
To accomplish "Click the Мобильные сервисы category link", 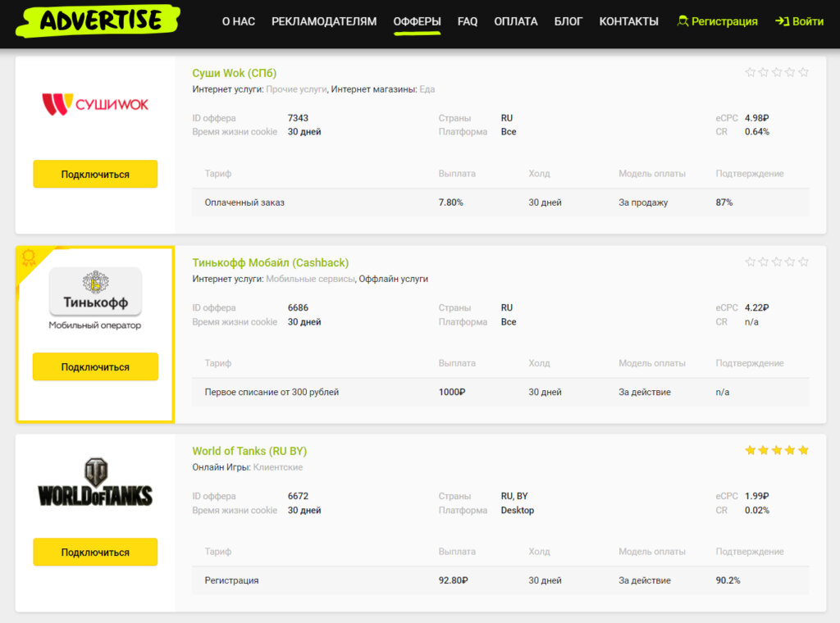I will 310,279.
